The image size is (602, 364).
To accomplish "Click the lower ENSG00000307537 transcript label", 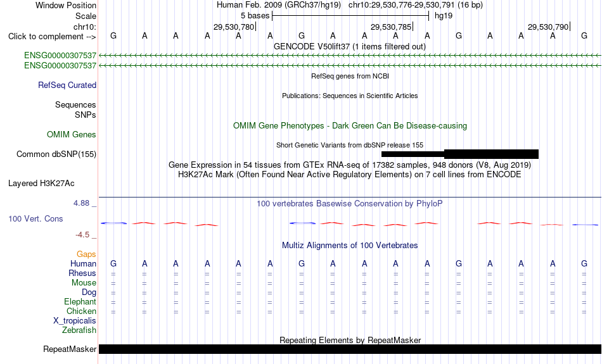I will (x=60, y=66).
